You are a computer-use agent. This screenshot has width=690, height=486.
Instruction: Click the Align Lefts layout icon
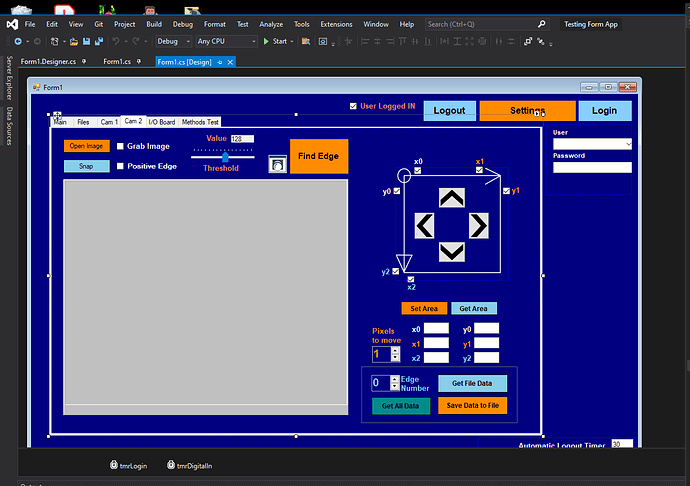(364, 41)
